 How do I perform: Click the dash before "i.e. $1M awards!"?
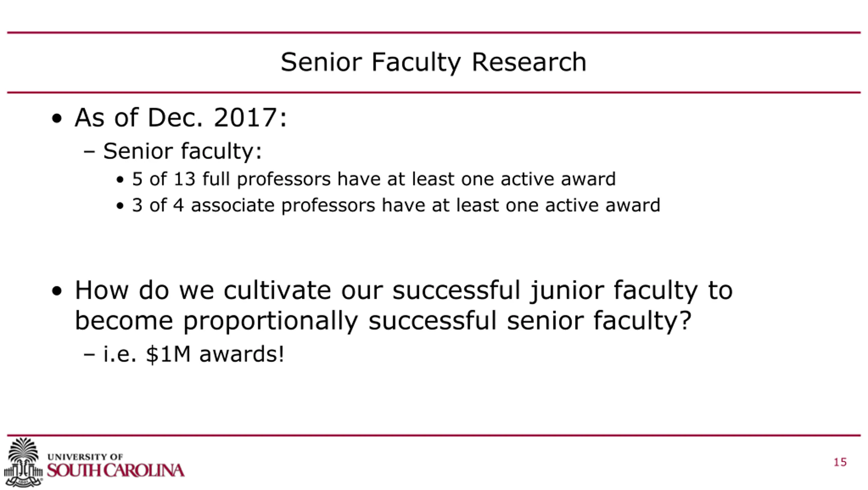coord(89,355)
